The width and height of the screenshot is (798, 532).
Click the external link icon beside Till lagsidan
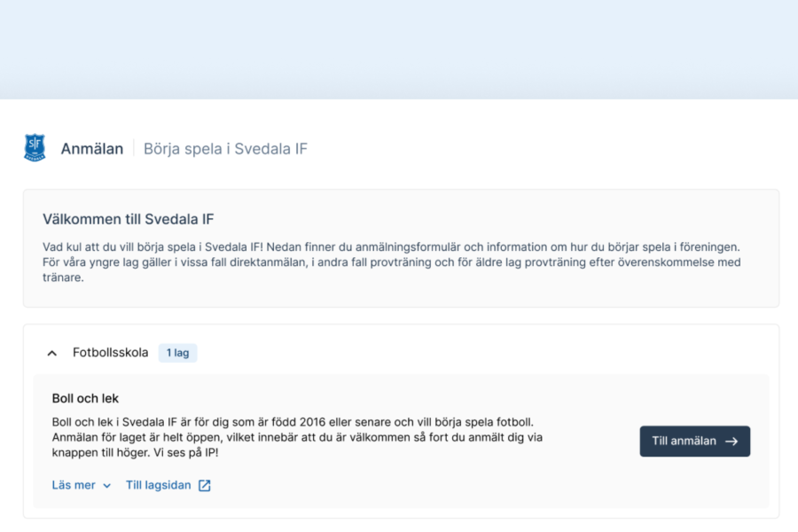click(x=204, y=485)
